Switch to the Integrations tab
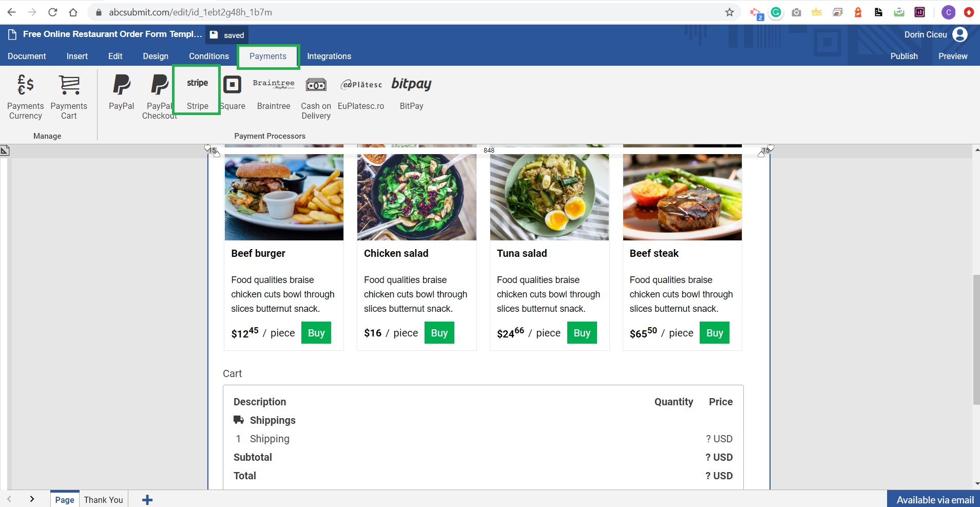This screenshot has height=507, width=980. (x=329, y=56)
